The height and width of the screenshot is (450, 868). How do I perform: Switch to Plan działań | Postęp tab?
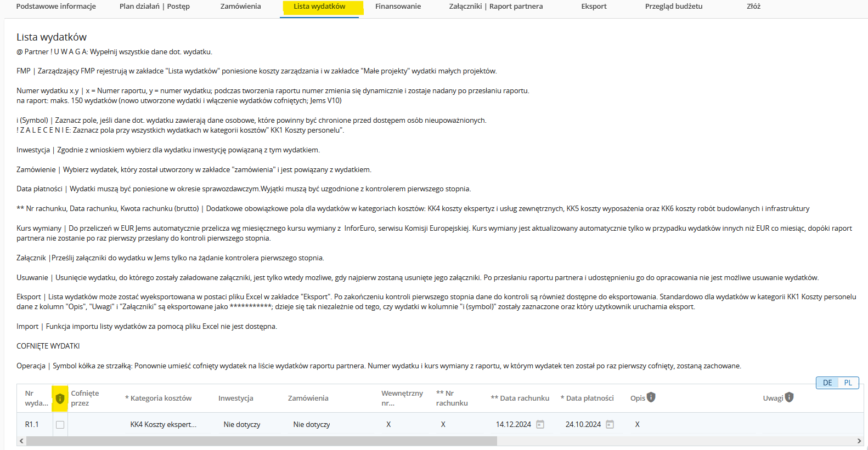[x=155, y=7]
